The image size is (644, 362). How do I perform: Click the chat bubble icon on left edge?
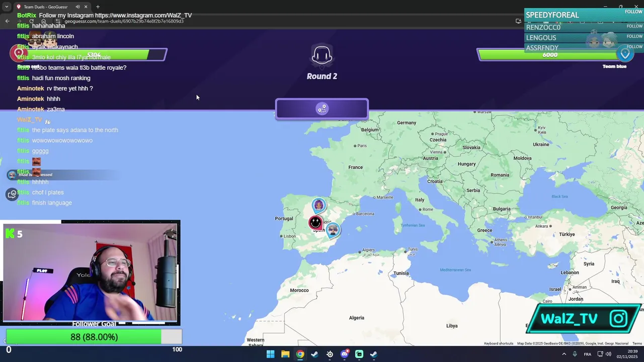(12, 194)
